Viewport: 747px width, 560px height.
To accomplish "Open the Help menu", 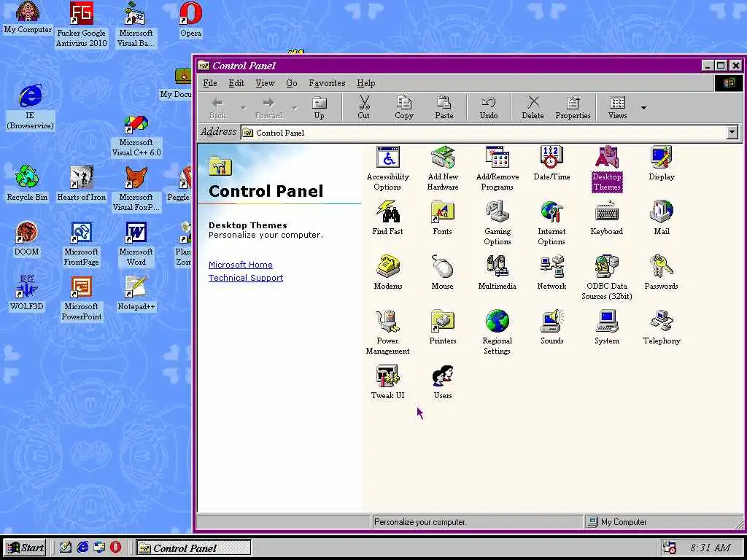I will coord(366,83).
